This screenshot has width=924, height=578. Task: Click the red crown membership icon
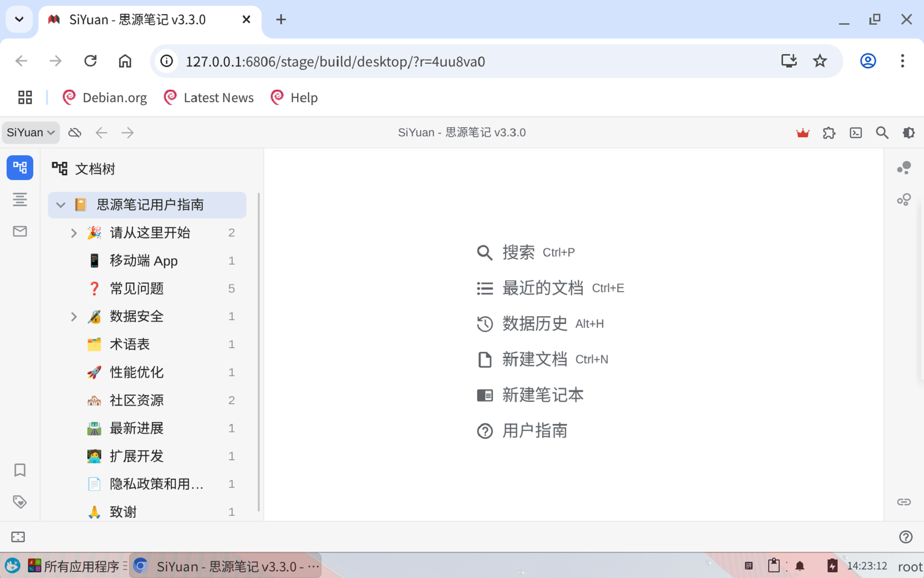pyautogui.click(x=802, y=133)
